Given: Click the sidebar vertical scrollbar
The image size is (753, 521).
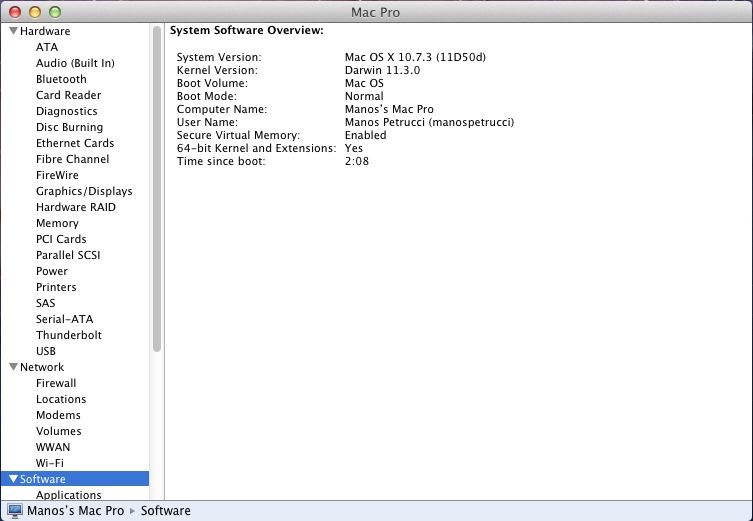Looking at the screenshot, I should (157, 189).
